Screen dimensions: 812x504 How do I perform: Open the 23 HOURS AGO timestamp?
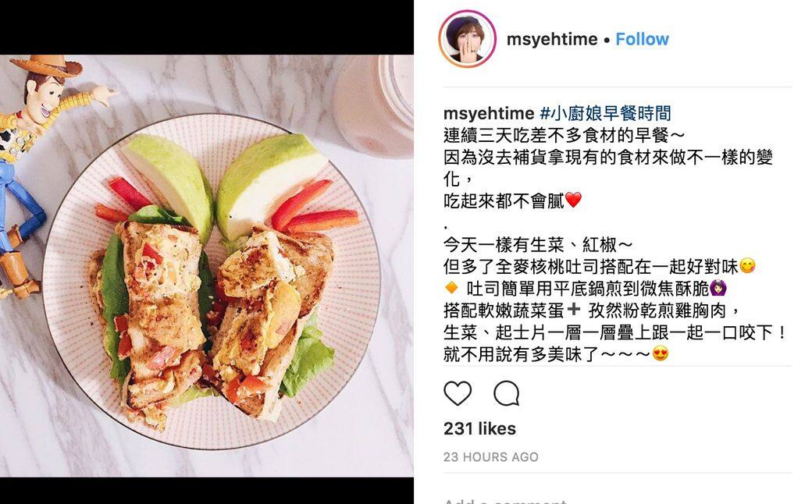tap(491, 457)
